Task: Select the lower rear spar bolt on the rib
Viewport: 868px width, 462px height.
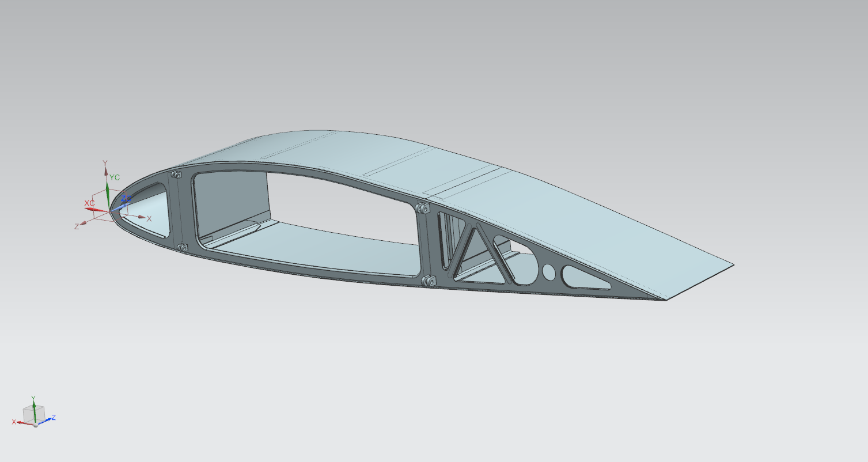Action: [428, 281]
